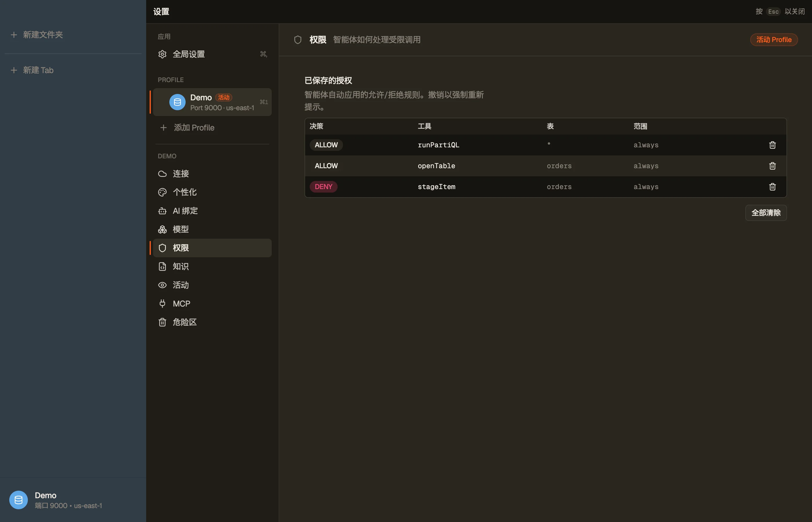Open the MCP settings section
This screenshot has width=812, height=522.
212,303
